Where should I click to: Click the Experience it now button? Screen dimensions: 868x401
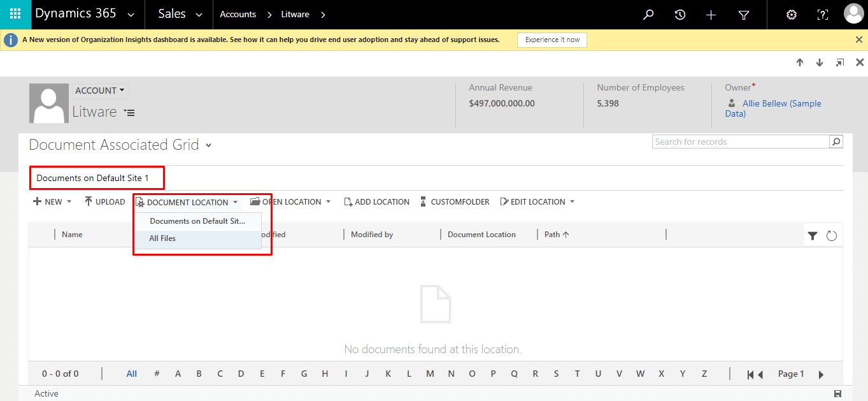coord(552,40)
